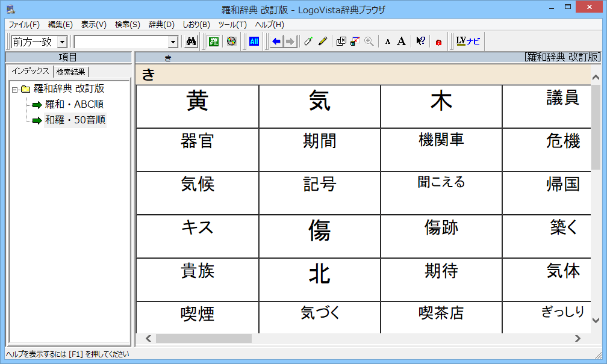Open the 検索(S) menu
The height and width of the screenshot is (364, 607).
127,25
